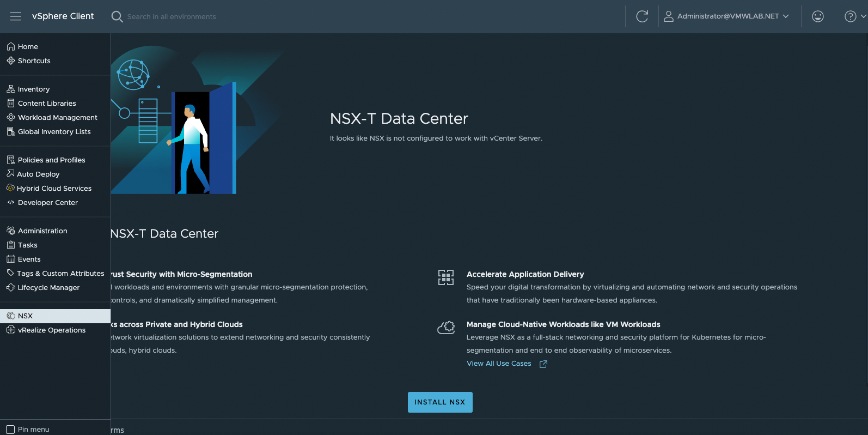Click the vSphere Client title
Image resolution: width=868 pixels, height=435 pixels.
coord(63,16)
